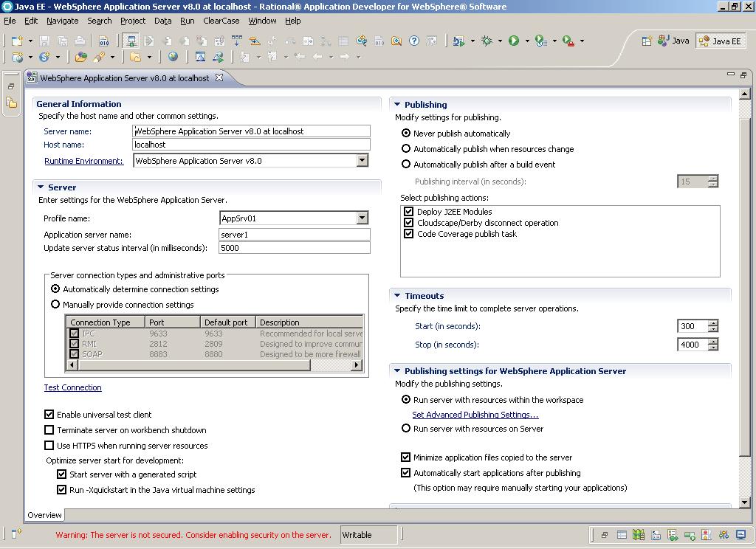Screen dimensions: 756x549
Task: Open the dropdown arrow beside New wizard icon
Action: click(30, 41)
